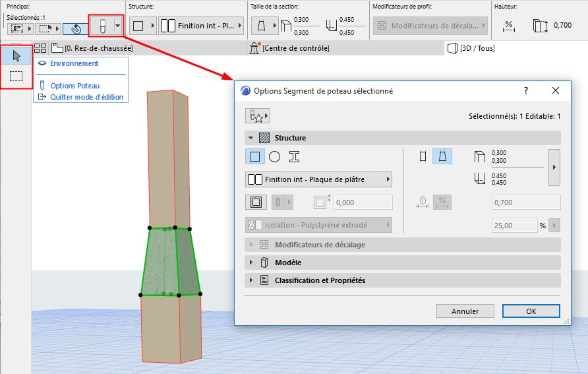Screen dimensions: 588x374
Task: Click the end section size icon in info box
Action: [332, 26]
